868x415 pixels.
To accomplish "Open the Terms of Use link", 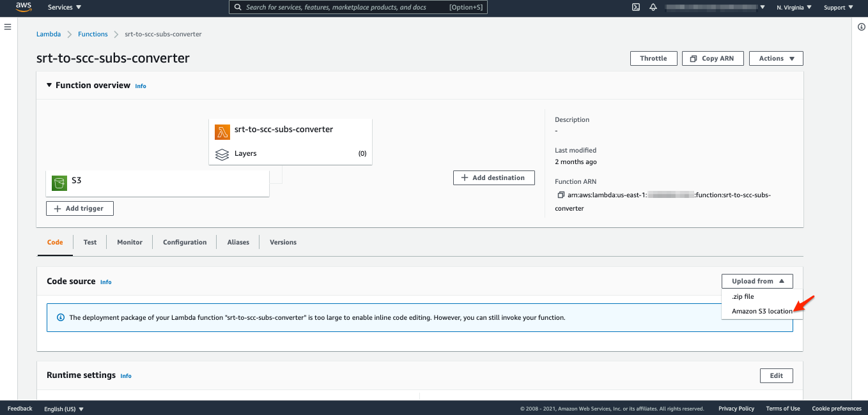I will click(x=783, y=409).
